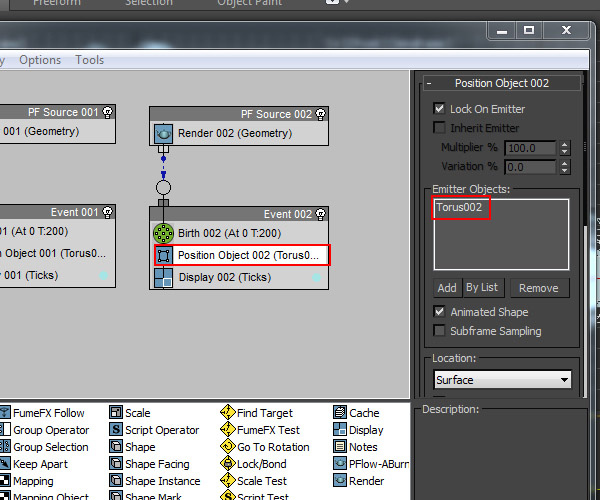Open the Location Surface dropdown
600x500 pixels.
502,380
